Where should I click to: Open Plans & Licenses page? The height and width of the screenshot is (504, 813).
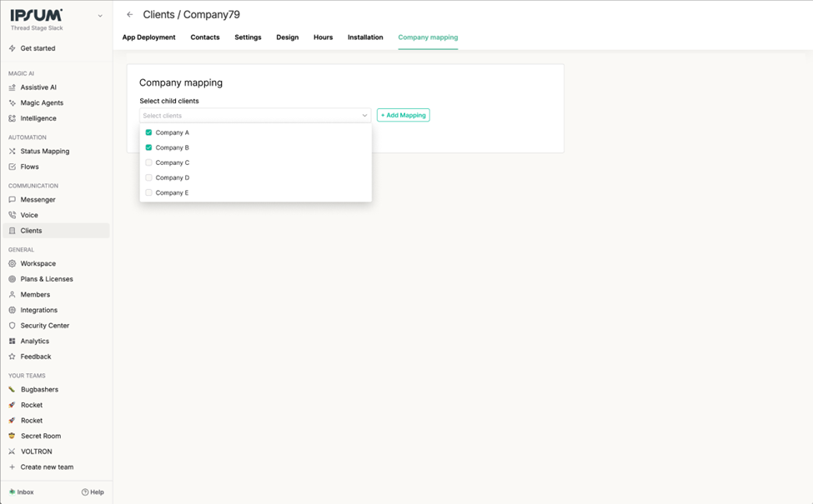[x=47, y=279]
